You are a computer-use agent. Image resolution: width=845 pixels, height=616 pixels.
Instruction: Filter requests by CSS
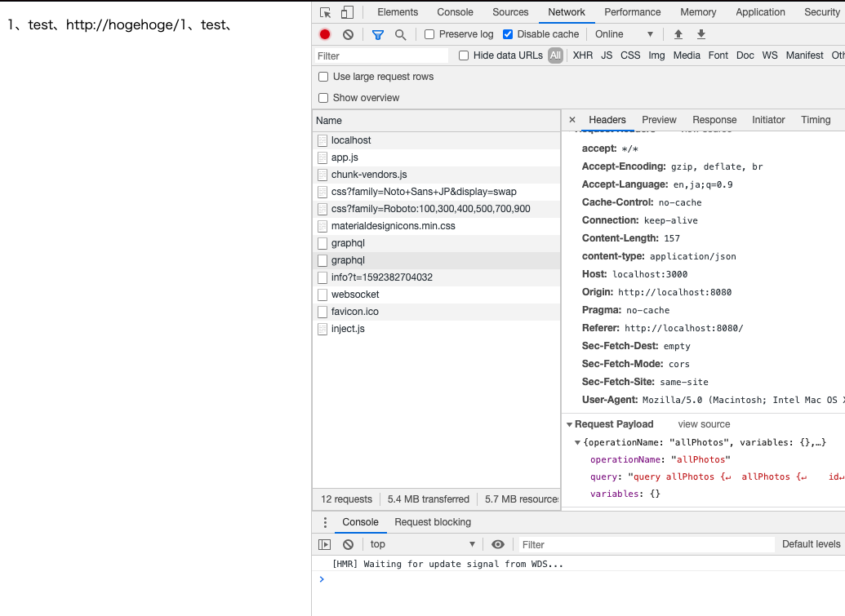pyautogui.click(x=630, y=55)
